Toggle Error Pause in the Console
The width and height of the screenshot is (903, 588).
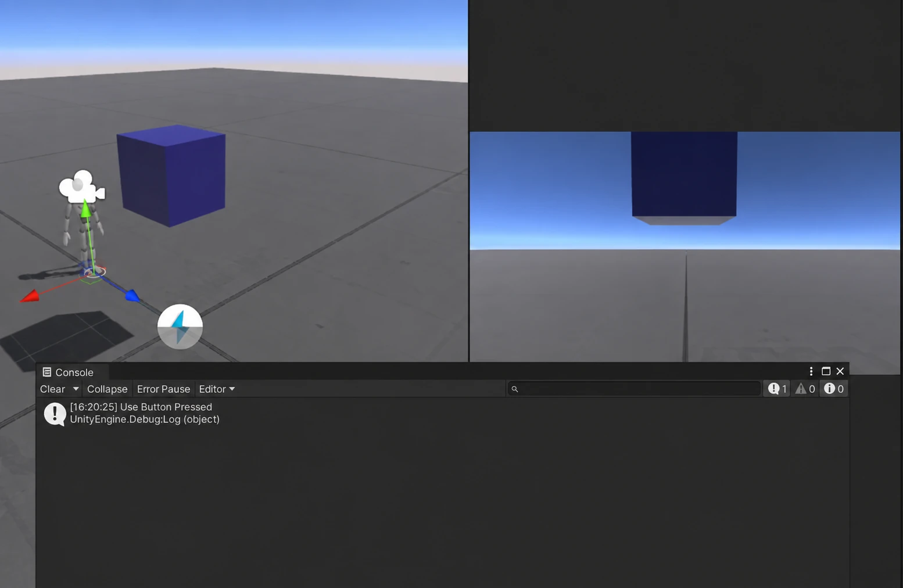(163, 389)
